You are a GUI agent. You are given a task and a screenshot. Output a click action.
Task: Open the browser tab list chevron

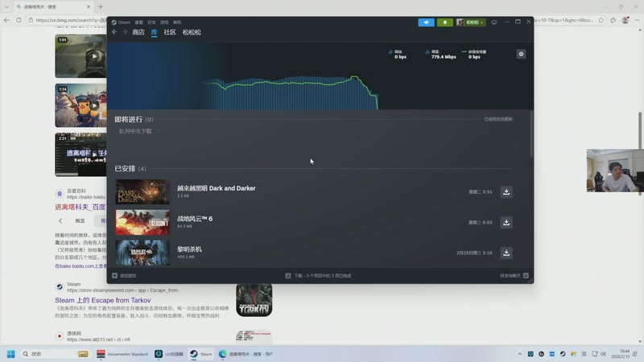(6, 6)
